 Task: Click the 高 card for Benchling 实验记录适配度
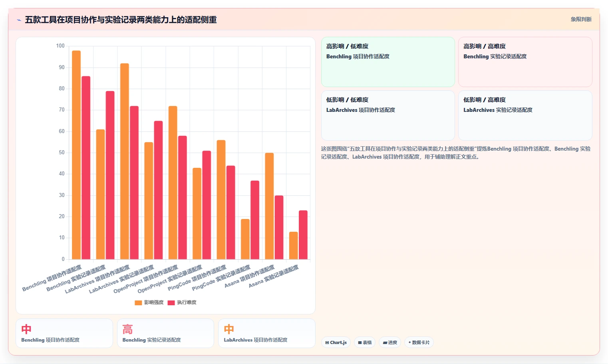[x=165, y=333]
